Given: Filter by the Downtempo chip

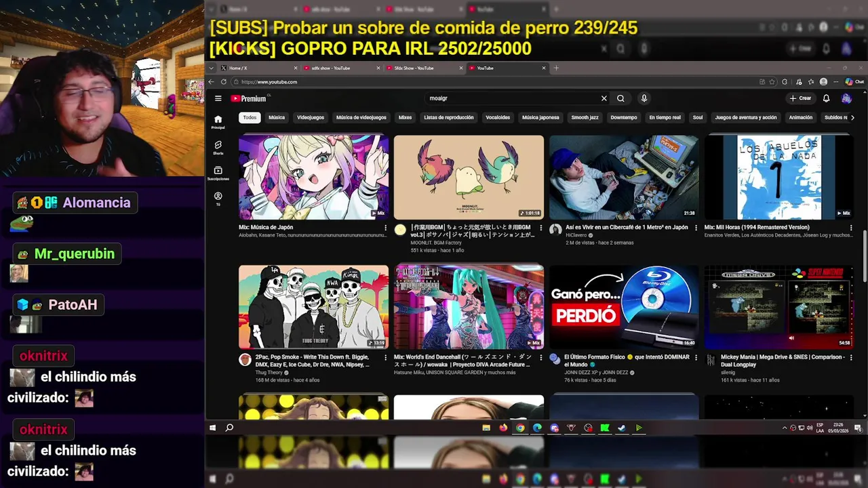Looking at the screenshot, I should click(624, 117).
